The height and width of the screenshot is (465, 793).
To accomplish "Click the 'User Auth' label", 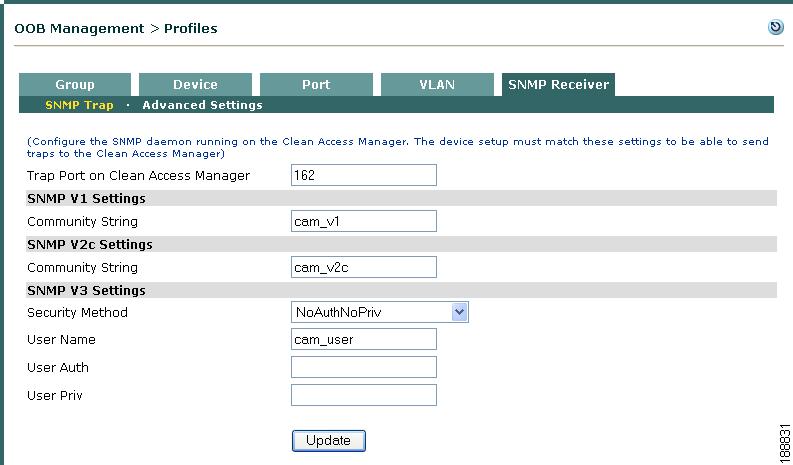I will tap(58, 367).
